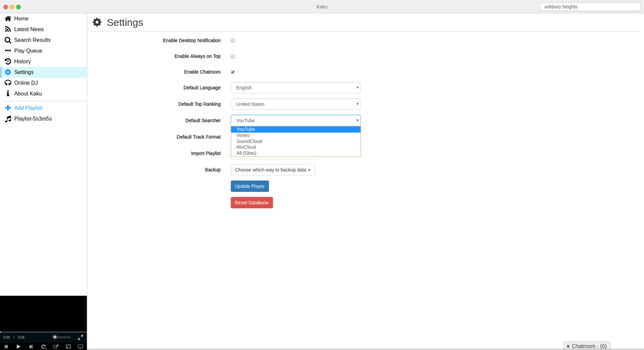Expand the Default Top Ranking dropdown

(x=295, y=104)
